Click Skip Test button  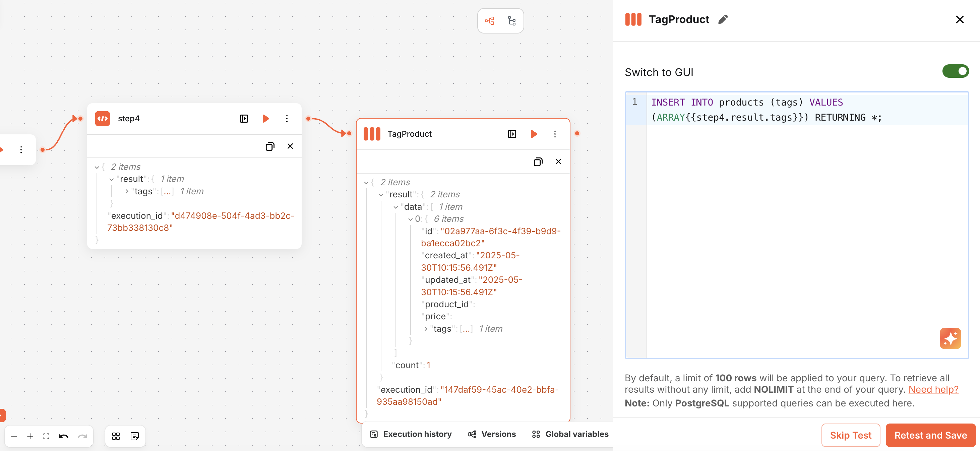[x=850, y=435]
